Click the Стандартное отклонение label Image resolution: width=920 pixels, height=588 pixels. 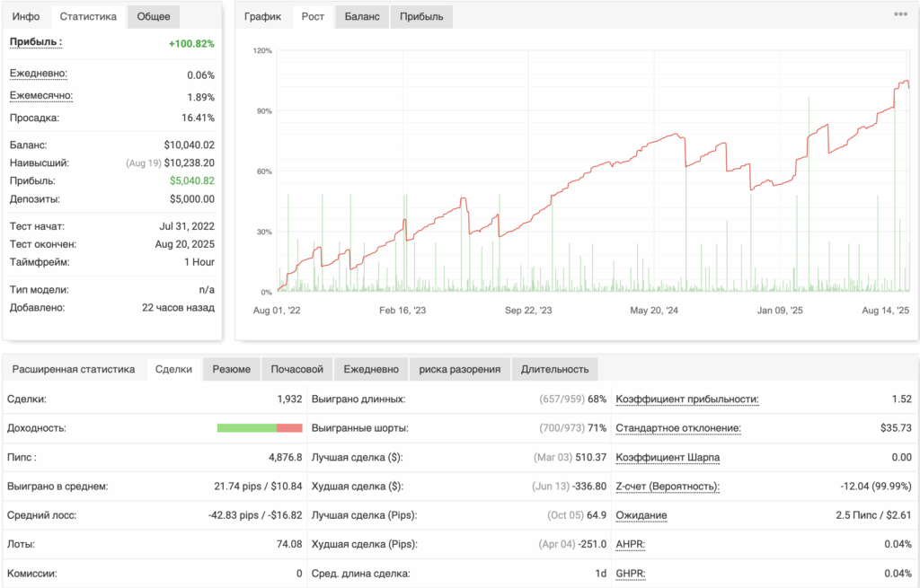[x=678, y=428]
